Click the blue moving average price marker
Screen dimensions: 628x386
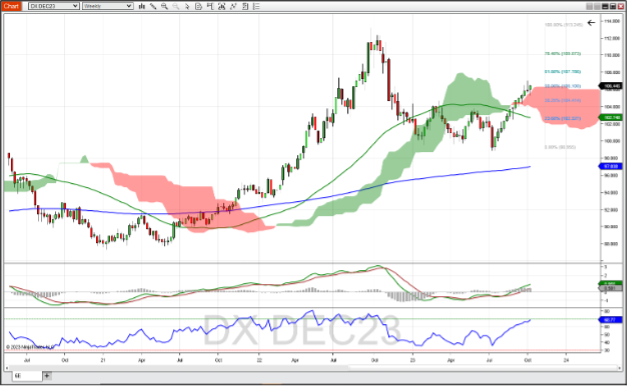coord(610,166)
